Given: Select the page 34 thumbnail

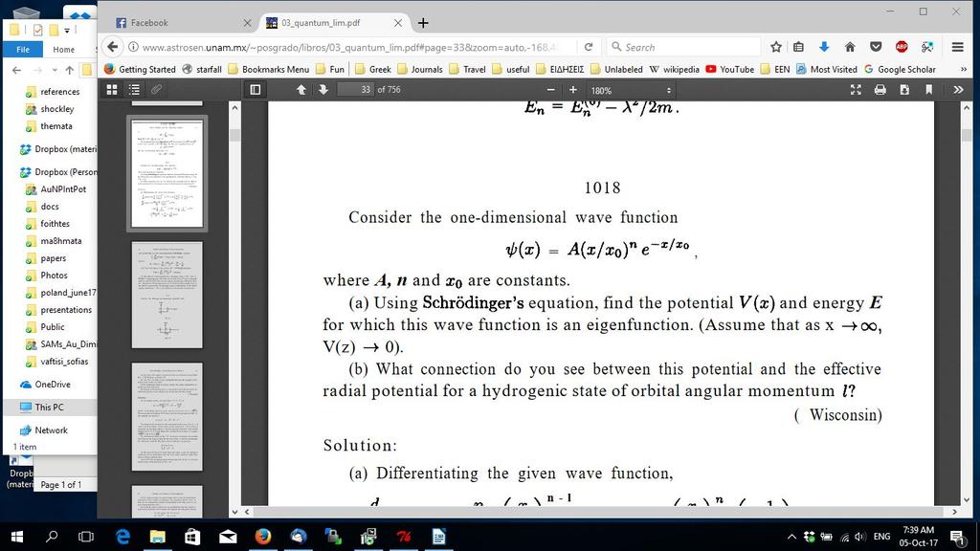Looking at the screenshot, I should [167, 295].
